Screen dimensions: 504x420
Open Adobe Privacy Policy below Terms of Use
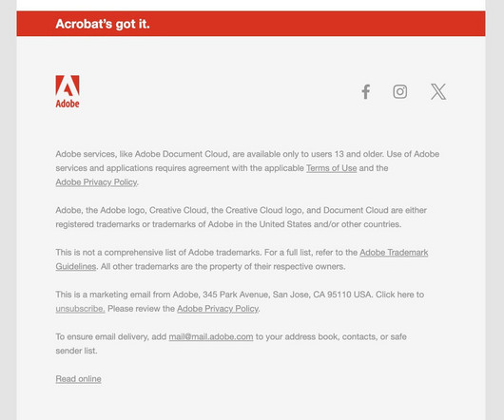point(96,182)
